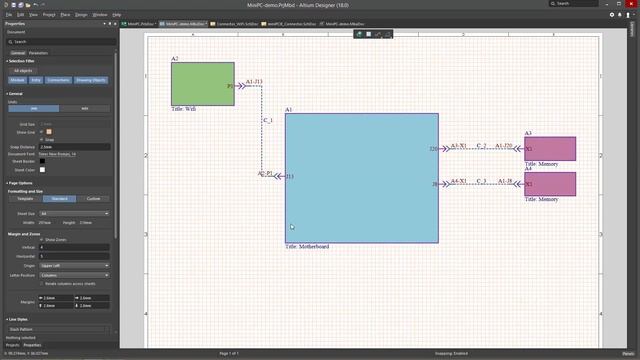Click the Open folder icon in title bar
Viewport: 640px width, 360px height.
coord(28,5)
